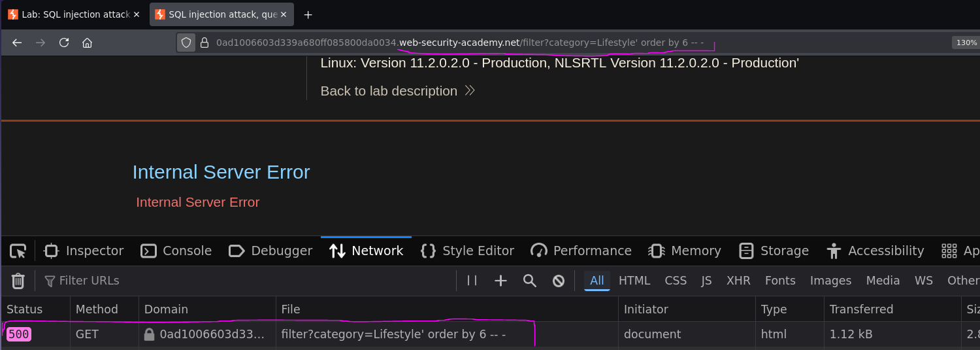
Task: Click the Filter URLs input box
Action: click(247, 281)
